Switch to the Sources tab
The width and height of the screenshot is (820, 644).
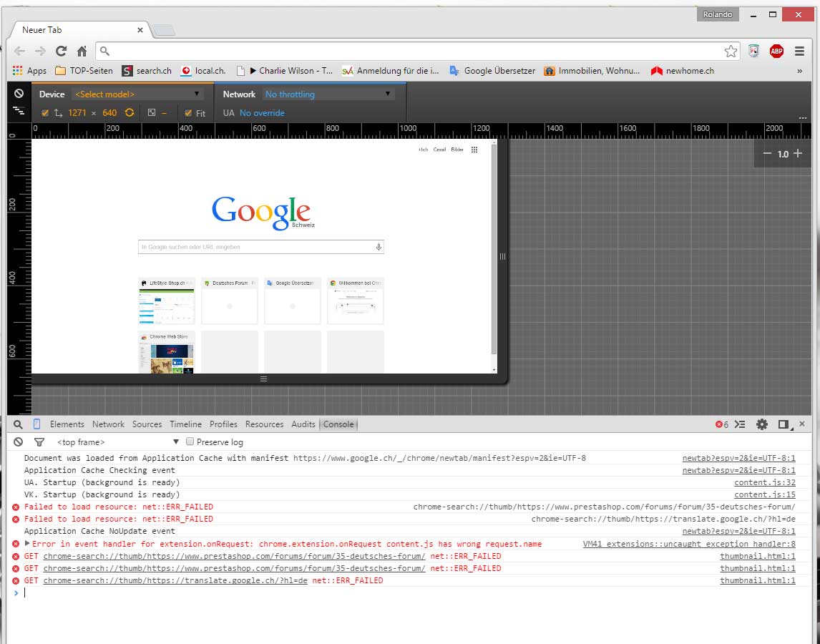pos(147,424)
